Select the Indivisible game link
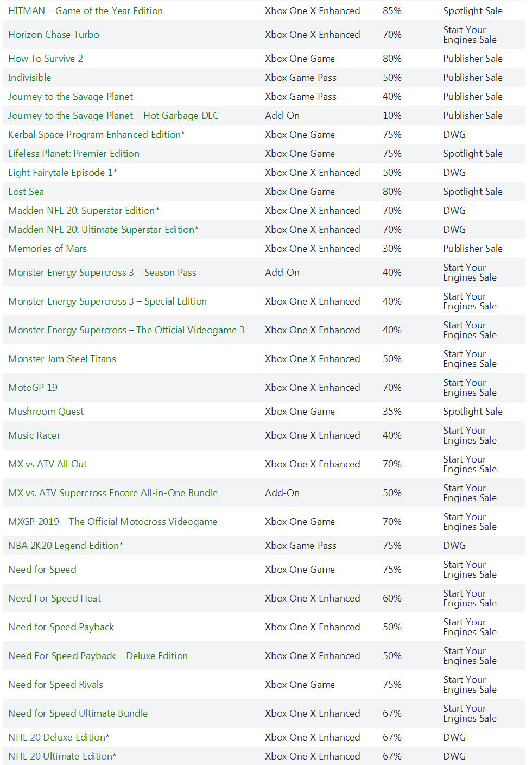Viewport: 532px width, 765px height. pyautogui.click(x=29, y=78)
